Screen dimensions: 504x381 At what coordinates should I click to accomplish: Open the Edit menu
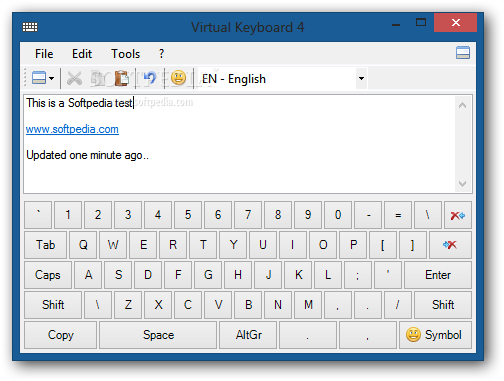(82, 54)
